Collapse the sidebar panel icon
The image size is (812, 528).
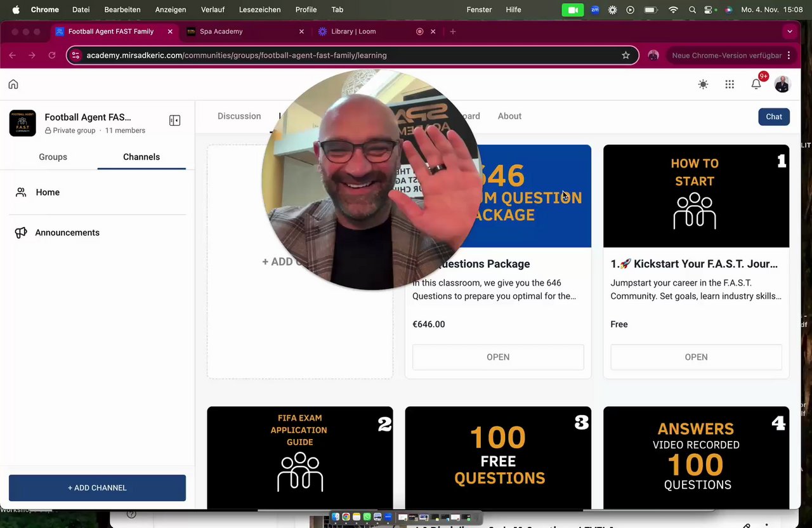[174, 121]
